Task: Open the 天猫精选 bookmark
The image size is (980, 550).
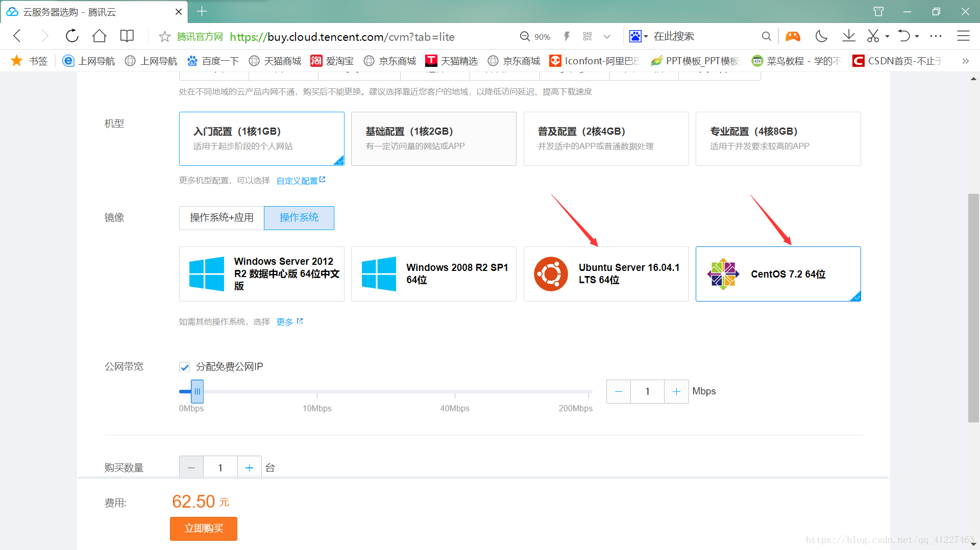Action: point(452,61)
